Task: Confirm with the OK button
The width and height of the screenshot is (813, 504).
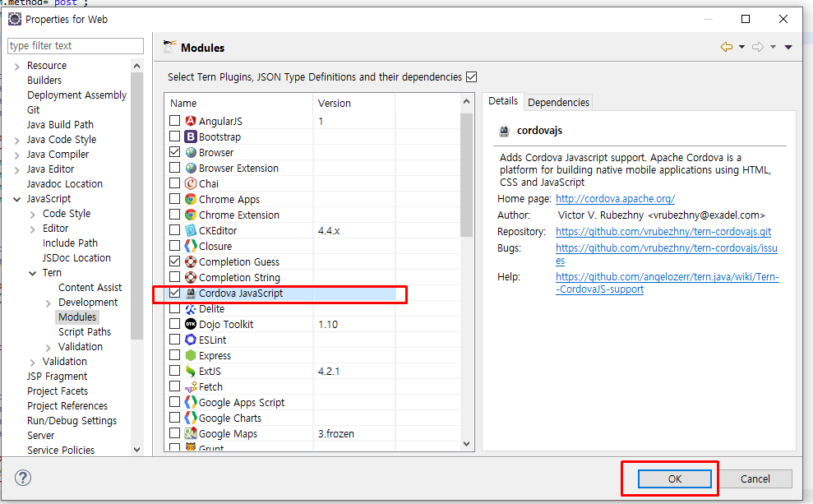Action: pyautogui.click(x=675, y=479)
